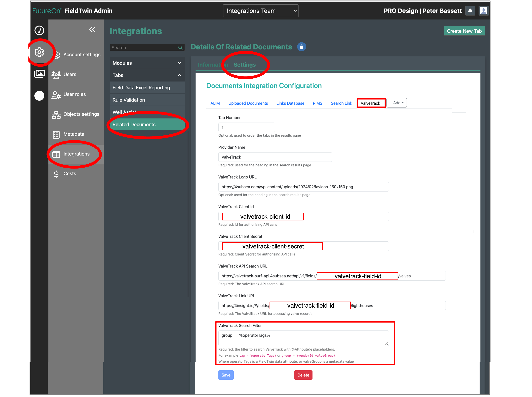Viewport: 532px width, 397px height.
Task: Click the ValveTrack Client Secret field
Action: (x=303, y=246)
